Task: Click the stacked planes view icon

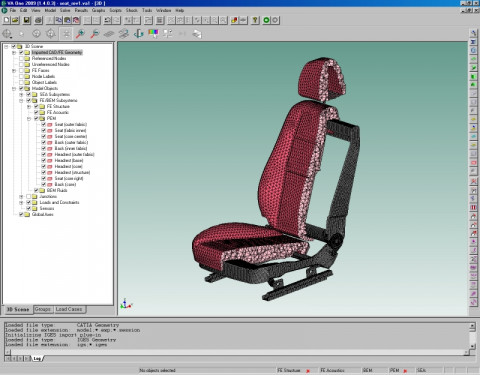Action: (x=124, y=34)
